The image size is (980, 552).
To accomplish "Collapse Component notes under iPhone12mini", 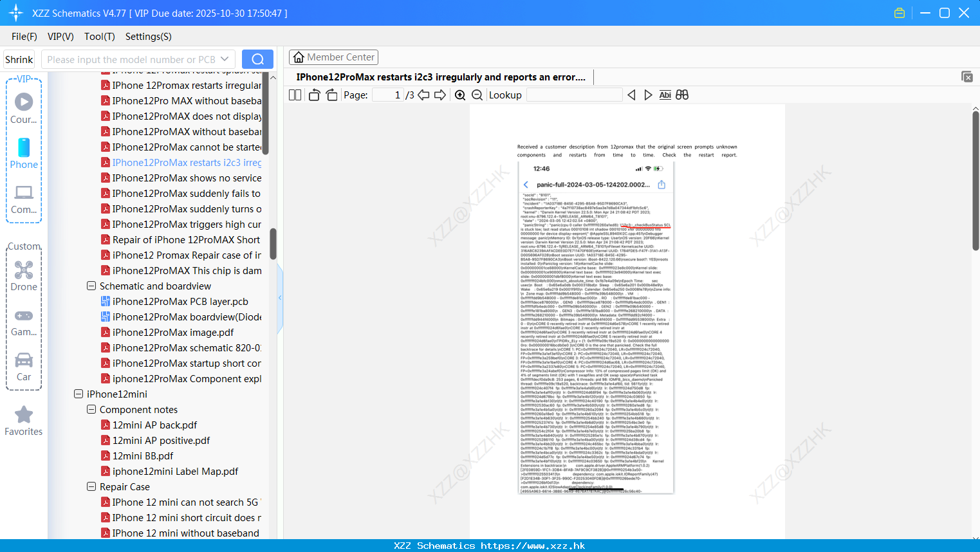I will [x=91, y=409].
